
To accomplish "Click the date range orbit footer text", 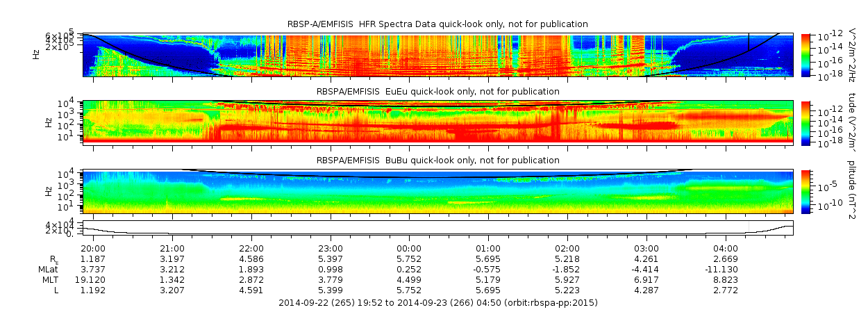I will tap(437, 303).
